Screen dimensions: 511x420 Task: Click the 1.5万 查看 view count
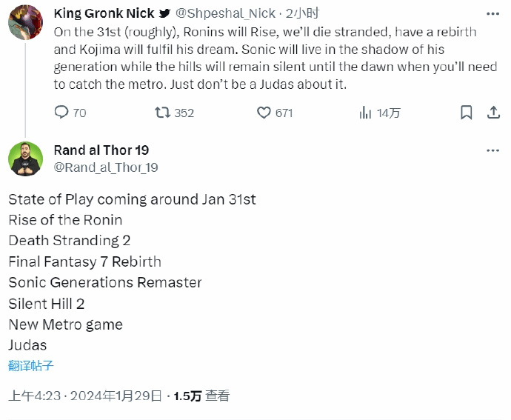[201, 396]
